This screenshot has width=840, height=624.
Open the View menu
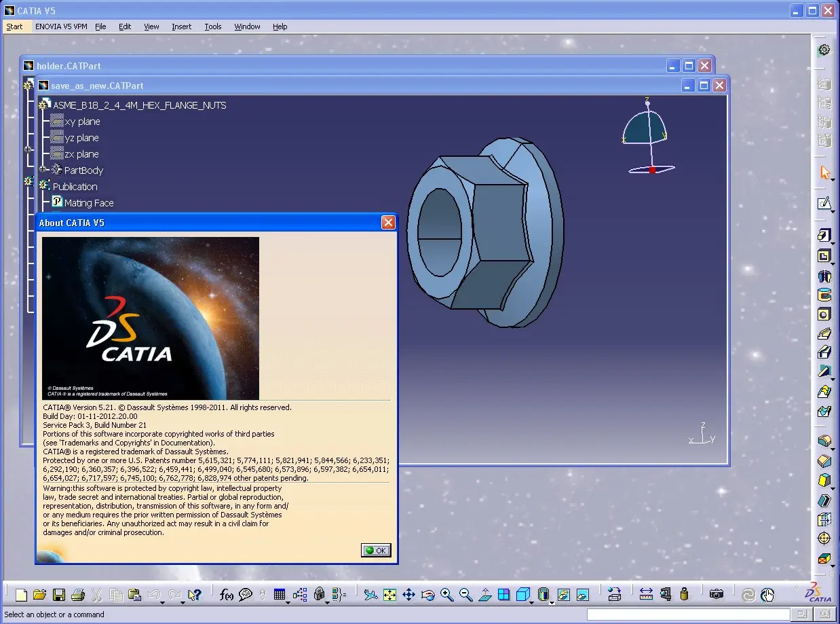[x=151, y=26]
